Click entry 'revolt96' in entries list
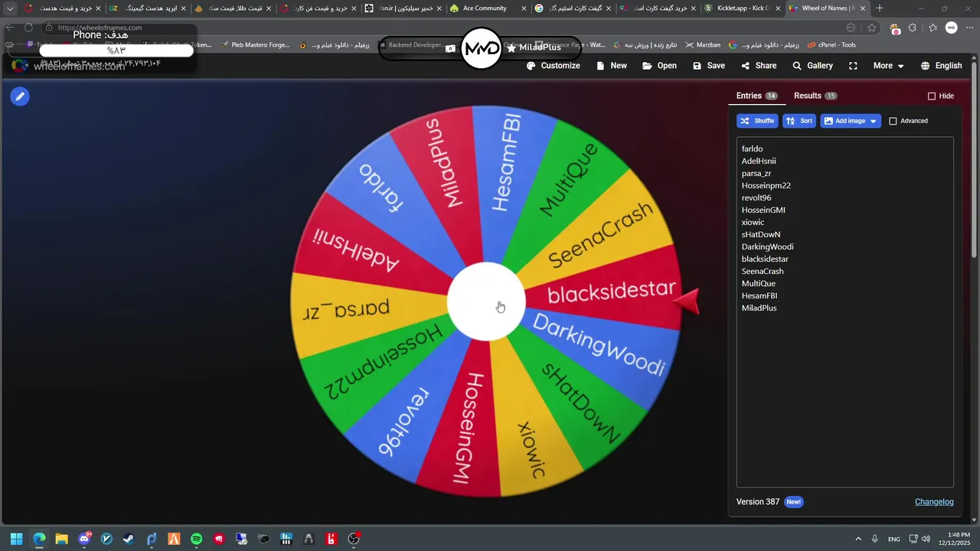 point(756,197)
